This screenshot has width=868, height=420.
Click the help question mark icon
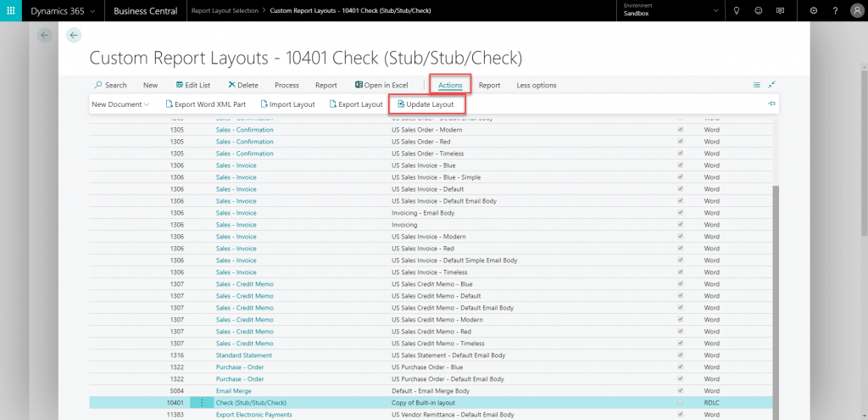coord(835,11)
